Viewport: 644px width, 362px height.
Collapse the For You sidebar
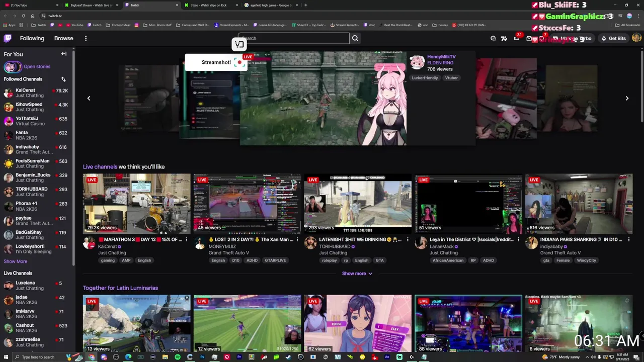point(64,54)
